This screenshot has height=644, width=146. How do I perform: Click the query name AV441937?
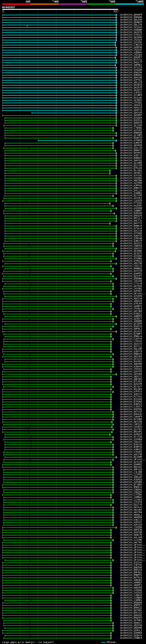(x=8, y=8)
